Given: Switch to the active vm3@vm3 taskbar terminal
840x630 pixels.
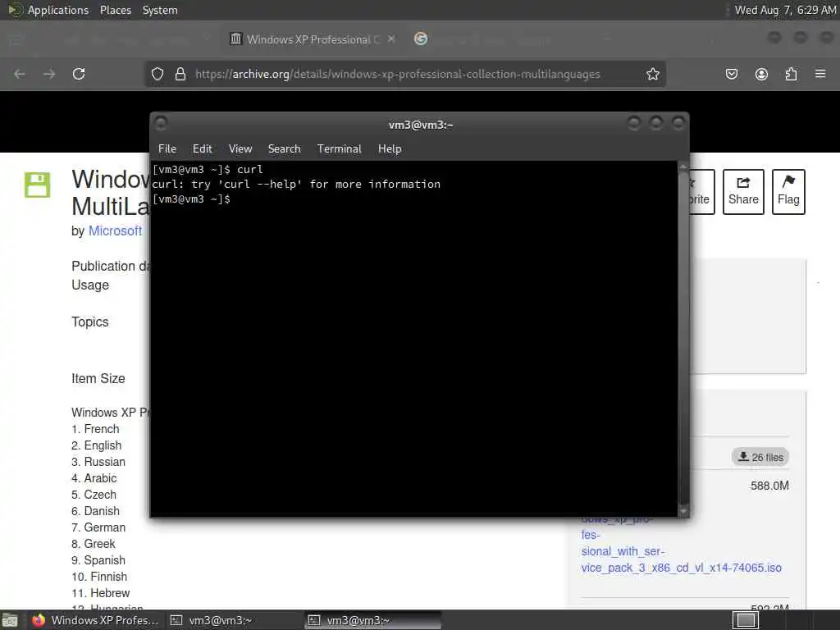Looking at the screenshot, I should point(372,620).
